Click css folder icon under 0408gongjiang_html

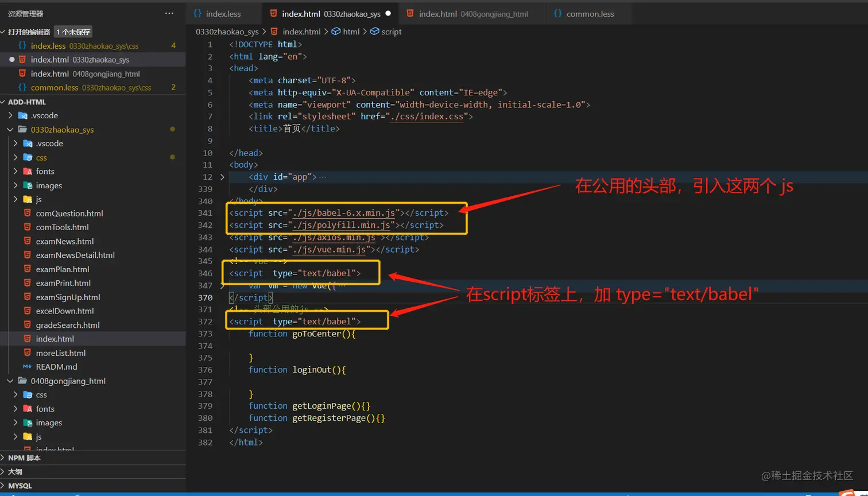click(x=27, y=394)
